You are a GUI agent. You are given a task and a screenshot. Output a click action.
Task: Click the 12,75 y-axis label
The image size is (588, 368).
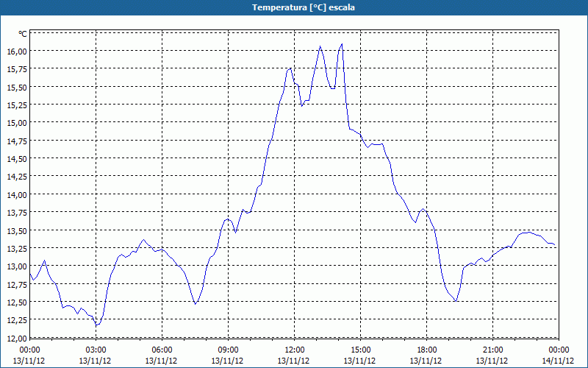click(x=17, y=284)
